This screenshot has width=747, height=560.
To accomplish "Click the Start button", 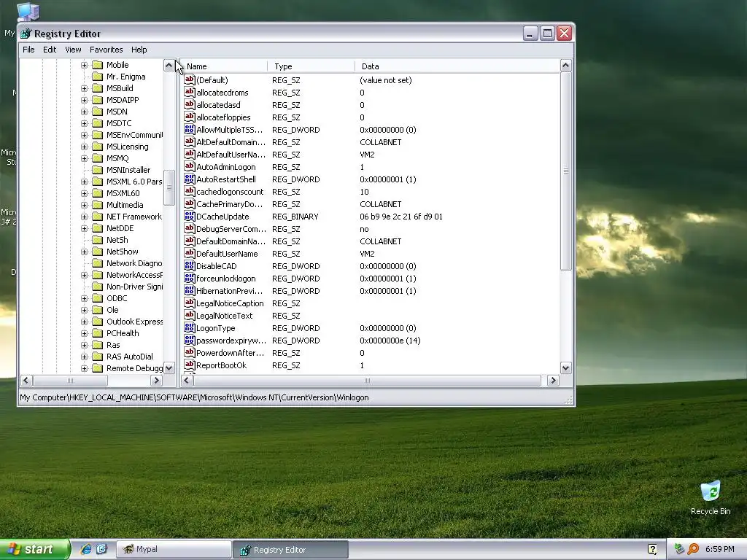I will [34, 549].
